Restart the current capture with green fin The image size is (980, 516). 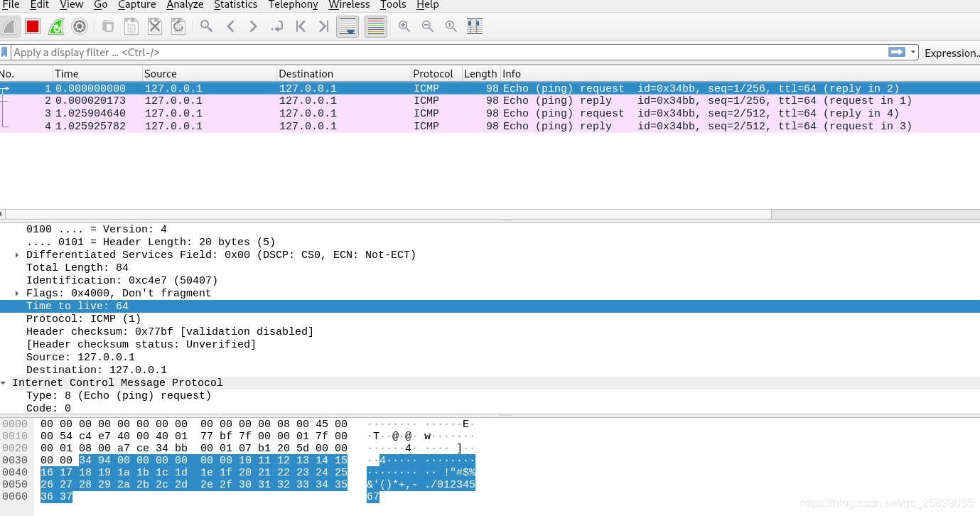pyautogui.click(x=56, y=26)
